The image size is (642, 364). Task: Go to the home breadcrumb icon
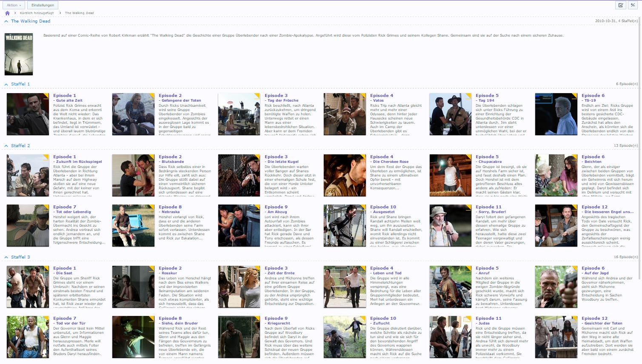tap(7, 13)
